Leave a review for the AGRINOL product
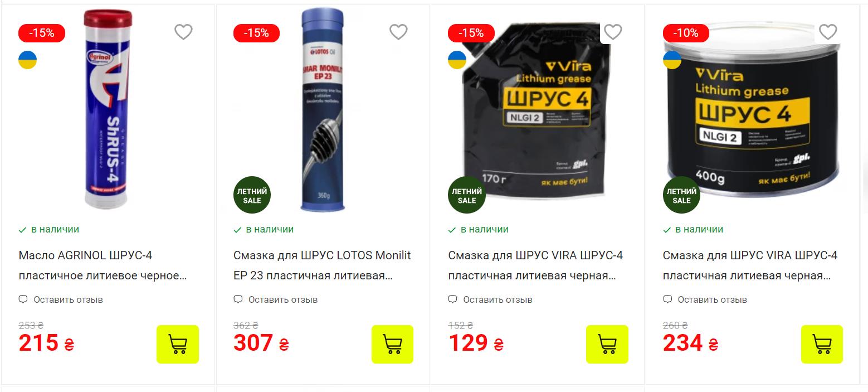Viewport: 868px width, 392px height. point(61,299)
